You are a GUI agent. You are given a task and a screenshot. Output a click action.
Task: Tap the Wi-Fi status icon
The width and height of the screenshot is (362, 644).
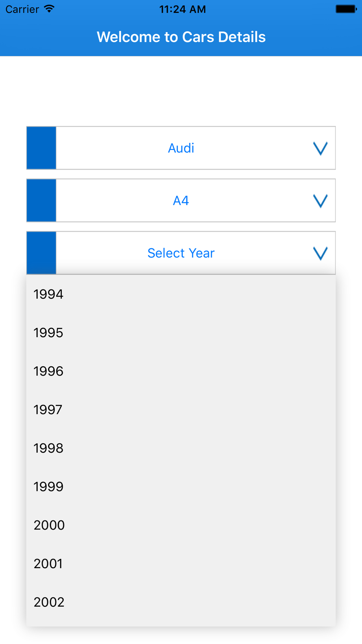click(49, 9)
